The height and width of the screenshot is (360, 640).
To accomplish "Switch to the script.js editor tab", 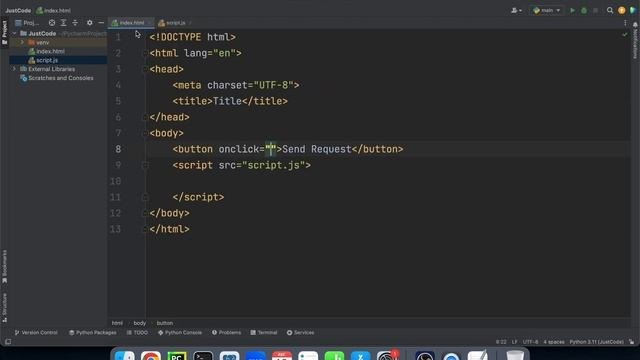I will (176, 23).
